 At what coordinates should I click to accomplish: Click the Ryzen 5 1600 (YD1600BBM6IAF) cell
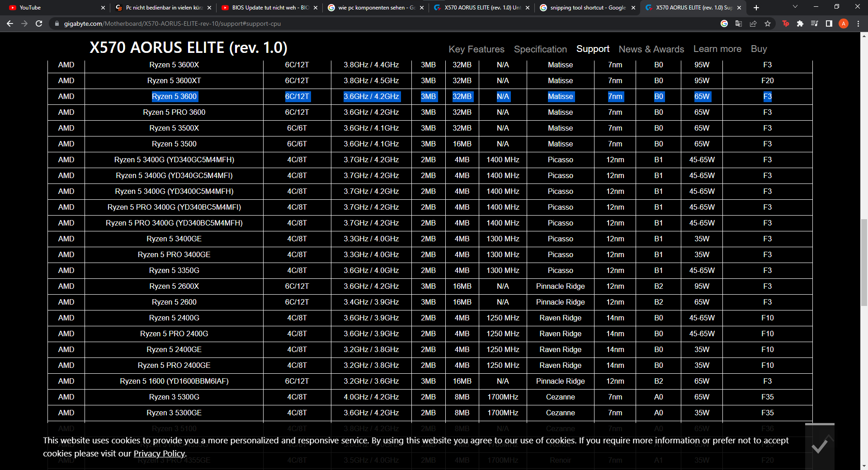click(x=174, y=381)
